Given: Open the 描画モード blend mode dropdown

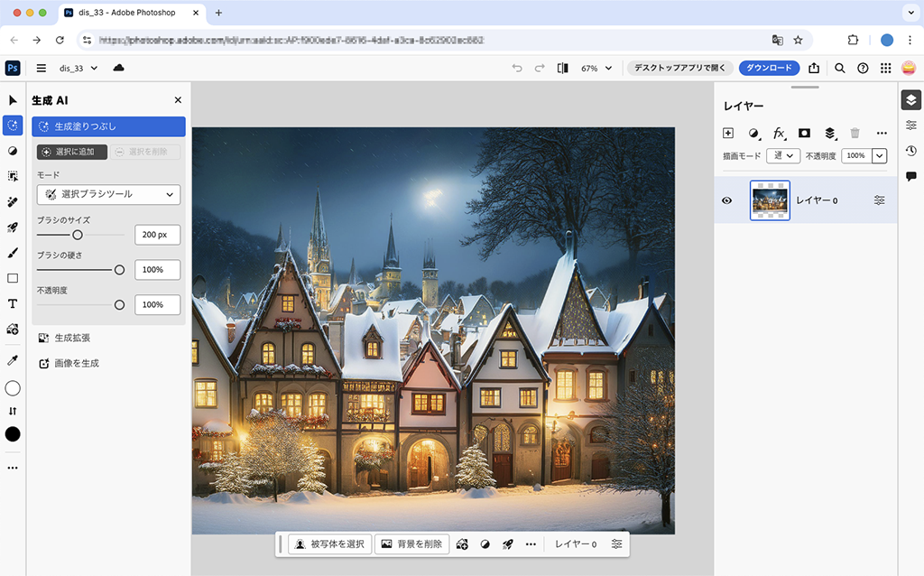Looking at the screenshot, I should [783, 155].
